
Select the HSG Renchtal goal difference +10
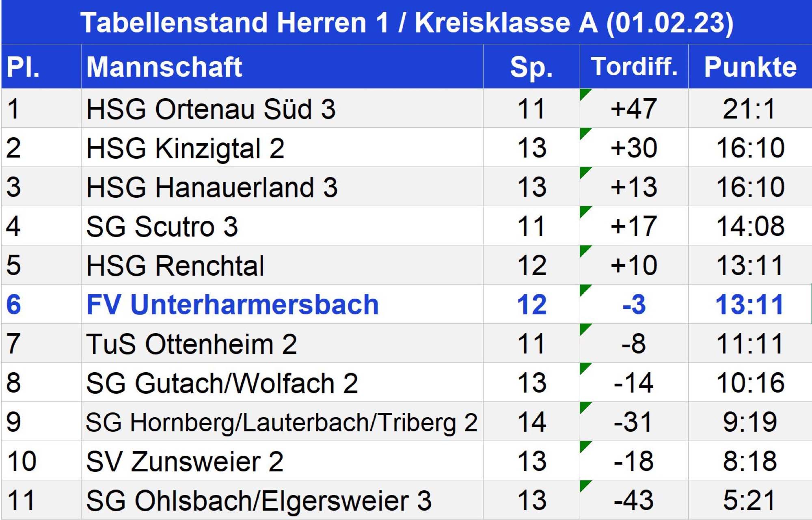click(x=634, y=265)
